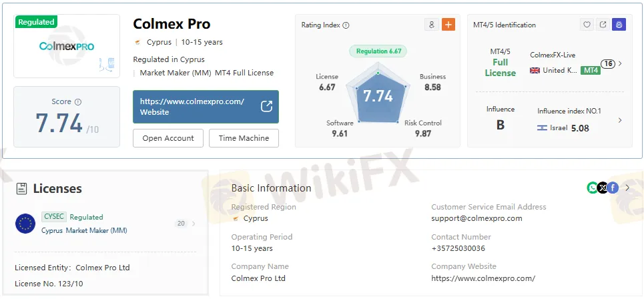This screenshot has width=644, height=299.
Task: Click the user icon in Rating Index
Action: pyautogui.click(x=432, y=25)
